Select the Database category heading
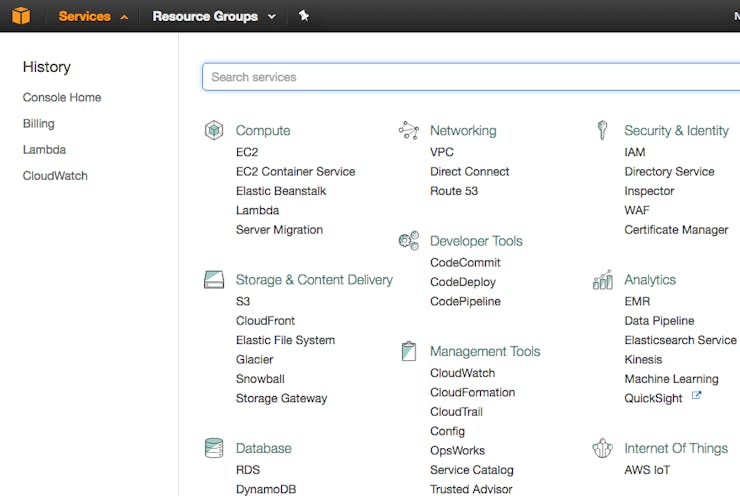This screenshot has width=740, height=496. coord(263,448)
